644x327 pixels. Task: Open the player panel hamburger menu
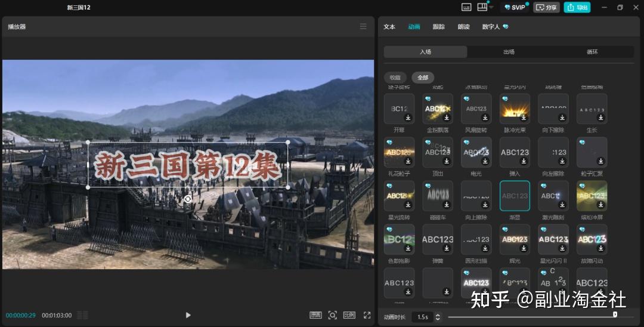pos(363,26)
